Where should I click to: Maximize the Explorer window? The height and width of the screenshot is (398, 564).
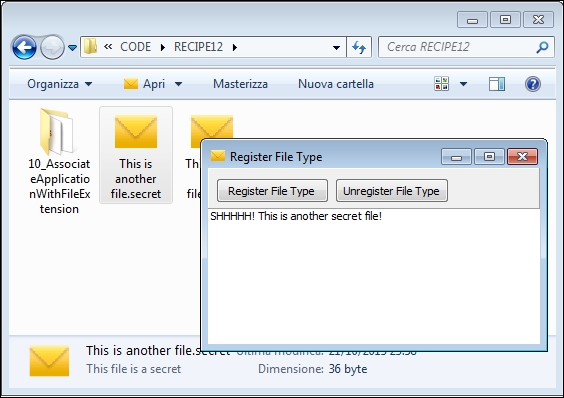click(505, 20)
